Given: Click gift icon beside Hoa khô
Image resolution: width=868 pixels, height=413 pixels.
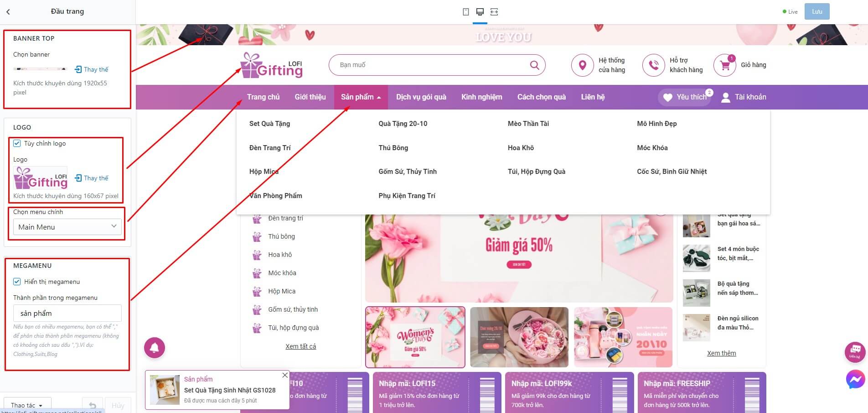Looking at the screenshot, I should 257,255.
